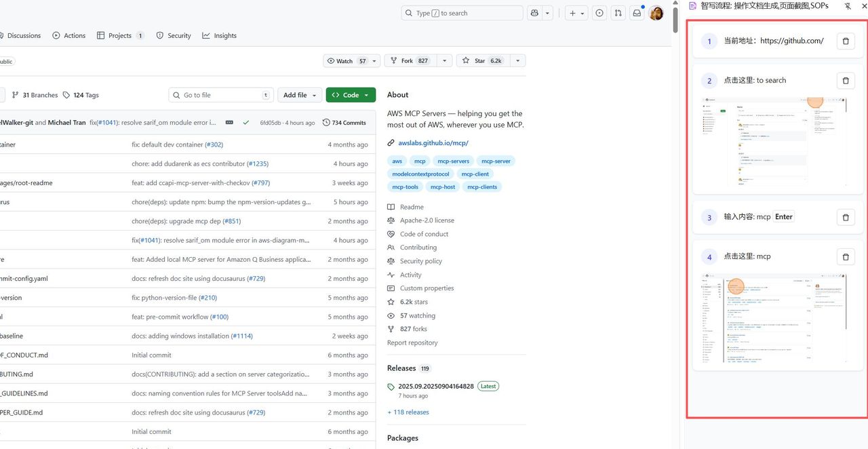This screenshot has width=868, height=449.
Task: Click the Watch button for this repository
Action: (x=346, y=61)
